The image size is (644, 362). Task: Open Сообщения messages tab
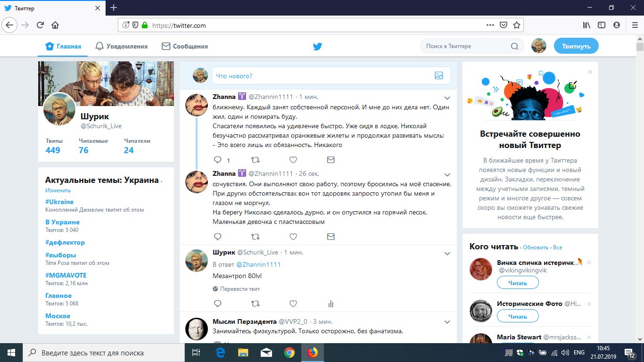pyautogui.click(x=185, y=46)
